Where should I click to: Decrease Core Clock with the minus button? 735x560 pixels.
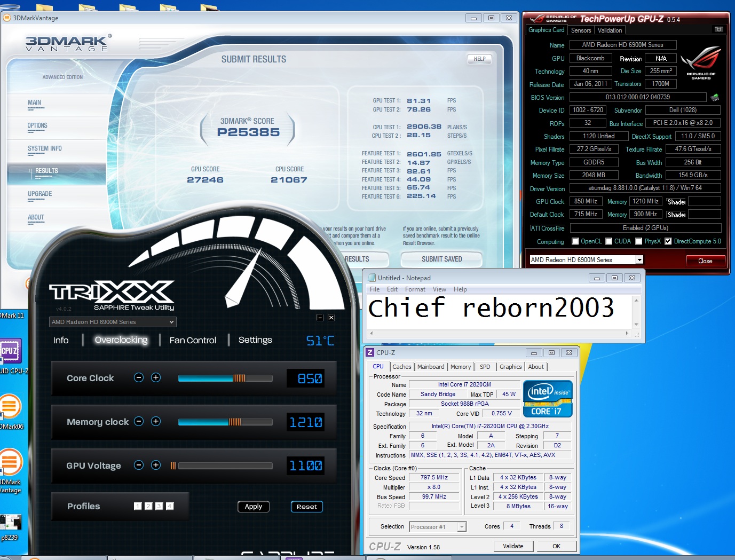[139, 377]
